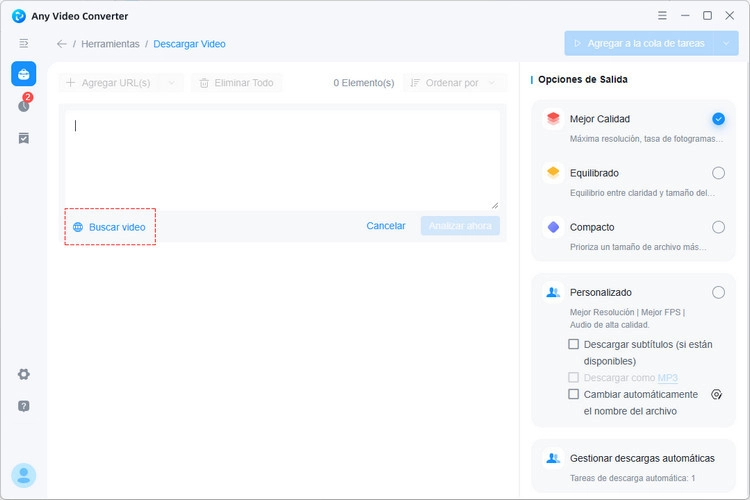Image resolution: width=750 pixels, height=500 pixels.
Task: Click the Opciones de Salida heading
Action: (x=583, y=79)
